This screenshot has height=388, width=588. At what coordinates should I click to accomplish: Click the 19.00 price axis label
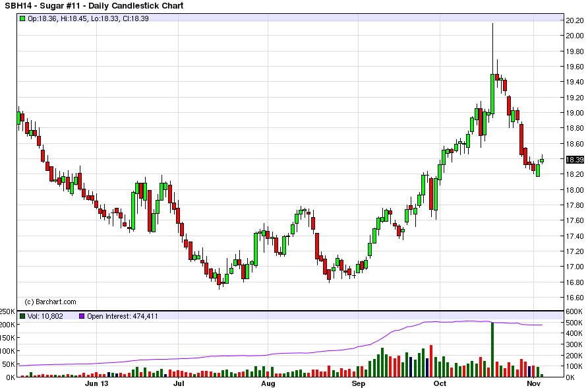click(x=575, y=113)
